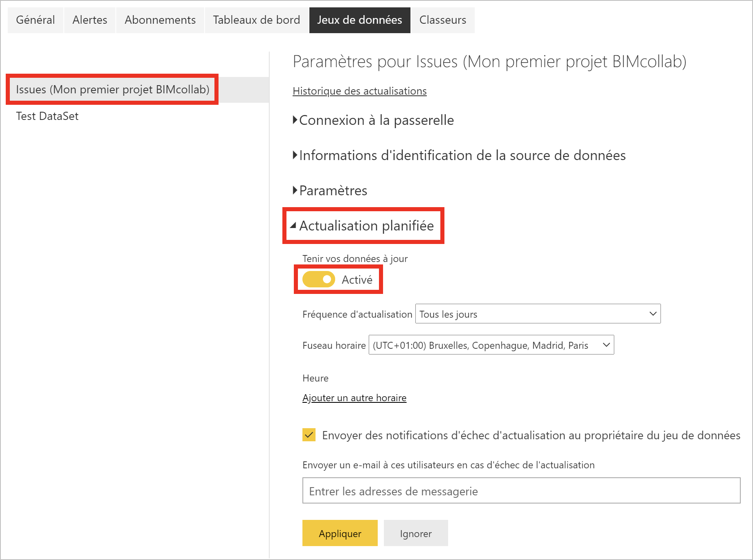Open Historique des actualisations link
Viewport: 753px width, 560px height.
(360, 91)
